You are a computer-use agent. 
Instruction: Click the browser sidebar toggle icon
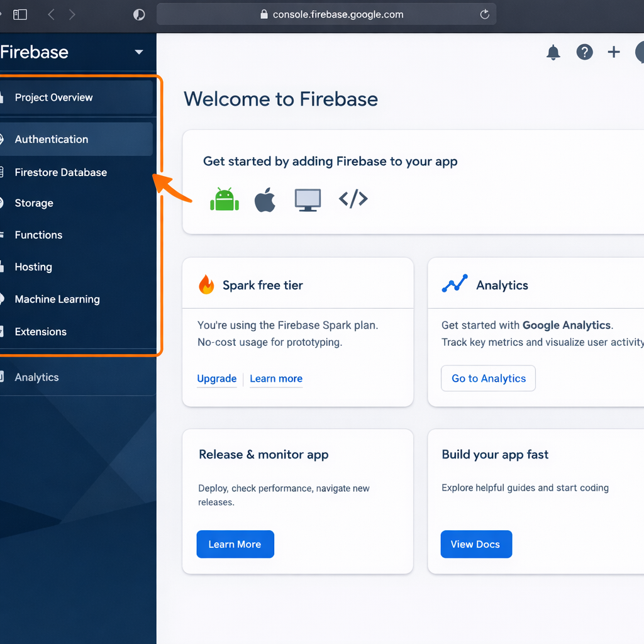click(x=20, y=14)
